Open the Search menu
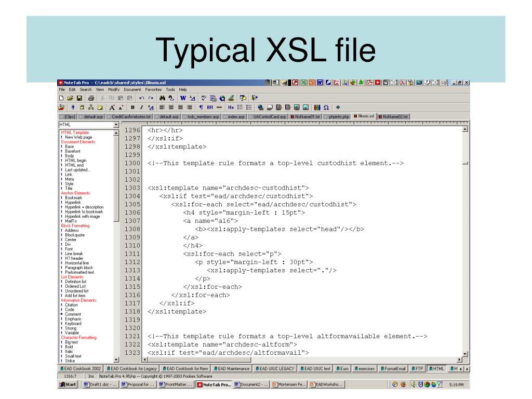This screenshot has width=532, height=399. 86,89
